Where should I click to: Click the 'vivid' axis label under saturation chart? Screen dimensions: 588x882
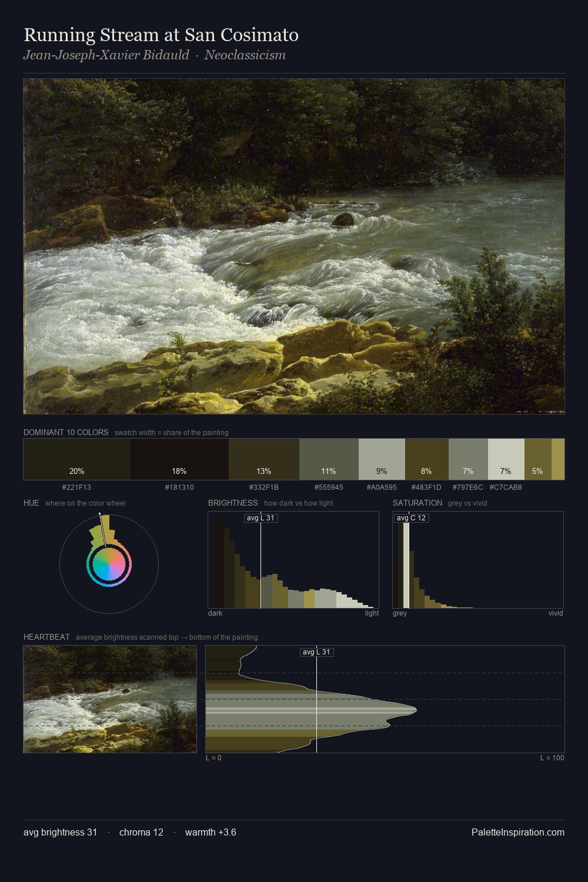click(556, 613)
